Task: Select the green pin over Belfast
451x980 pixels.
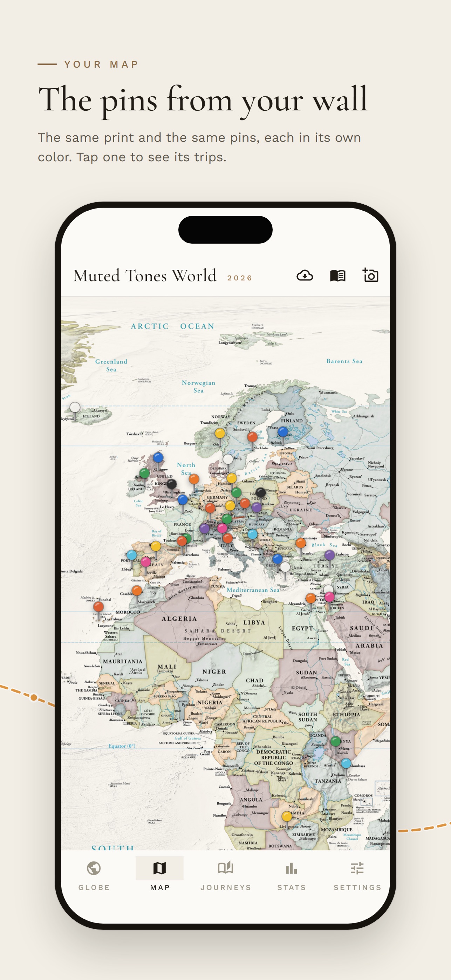Action: 144,473
